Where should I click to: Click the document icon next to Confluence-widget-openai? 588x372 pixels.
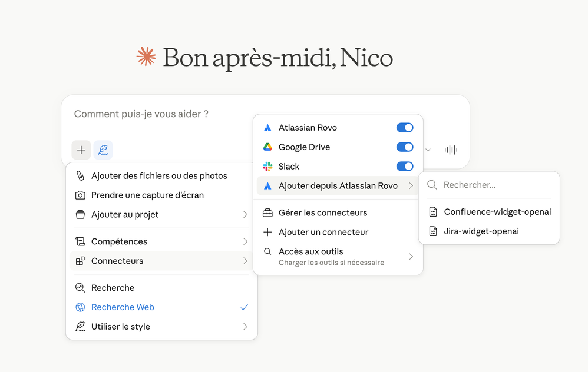click(432, 212)
